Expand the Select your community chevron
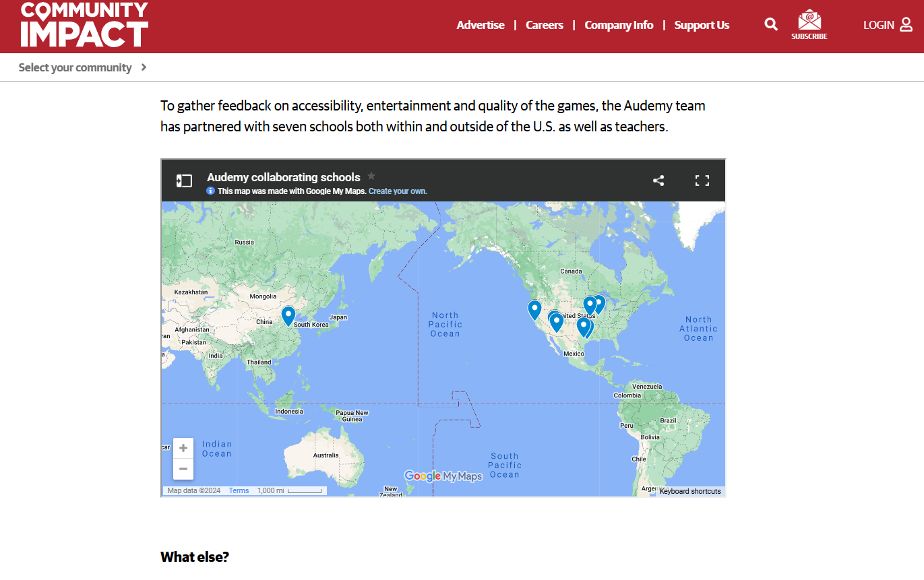924x580 pixels. tap(144, 67)
